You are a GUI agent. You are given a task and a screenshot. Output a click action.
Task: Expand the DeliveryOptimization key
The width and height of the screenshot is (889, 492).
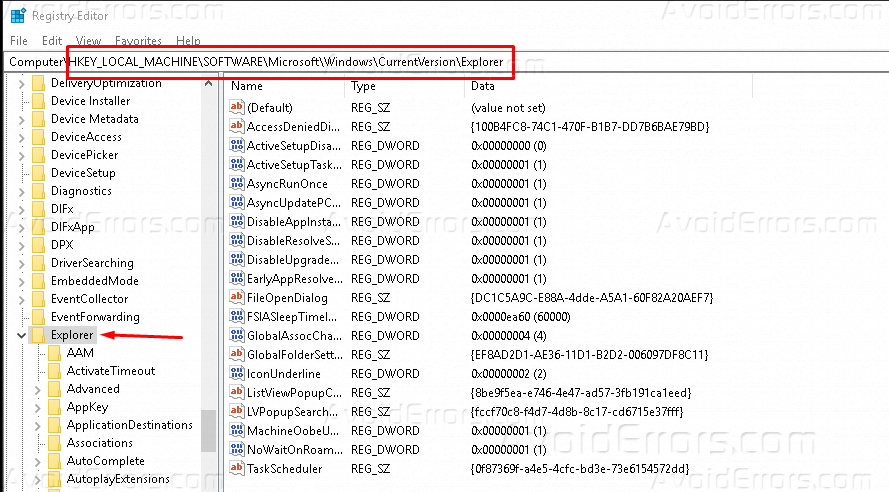coord(22,83)
